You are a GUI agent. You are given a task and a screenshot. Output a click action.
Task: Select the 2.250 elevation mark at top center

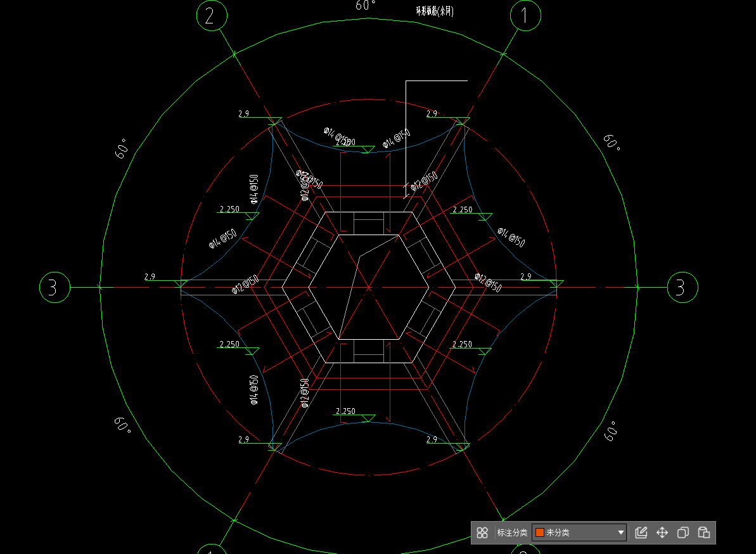(345, 143)
